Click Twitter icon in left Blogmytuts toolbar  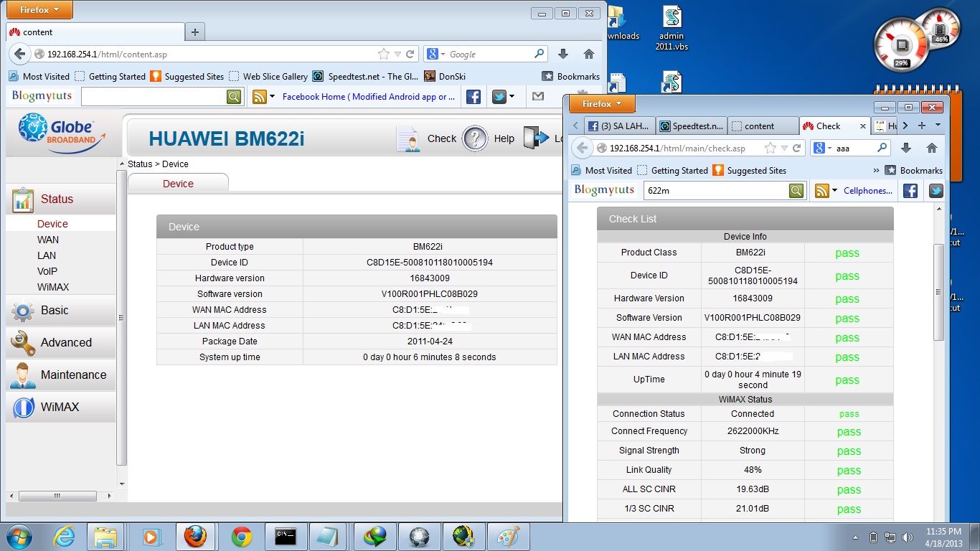[x=499, y=96]
